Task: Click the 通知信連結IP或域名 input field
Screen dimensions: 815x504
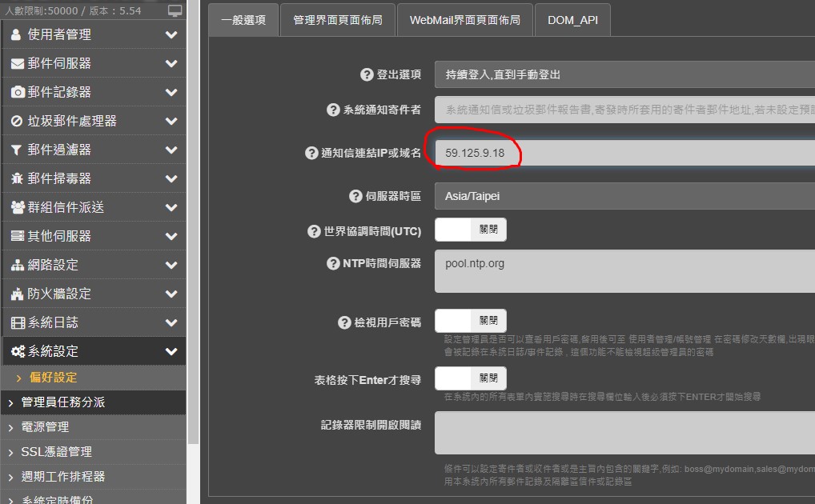Action: point(624,153)
